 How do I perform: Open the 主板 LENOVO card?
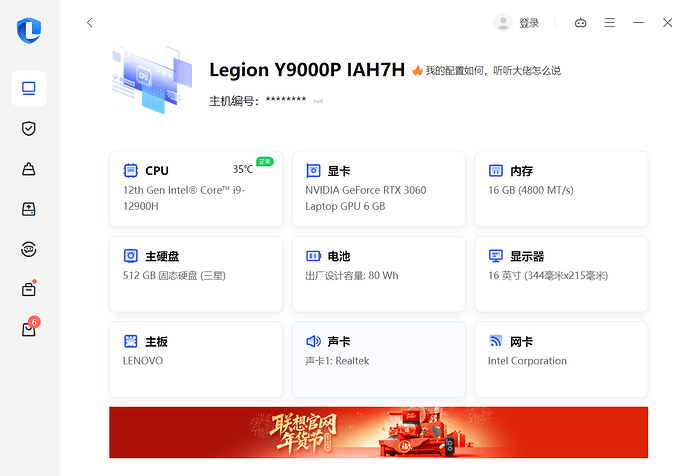coord(196,359)
